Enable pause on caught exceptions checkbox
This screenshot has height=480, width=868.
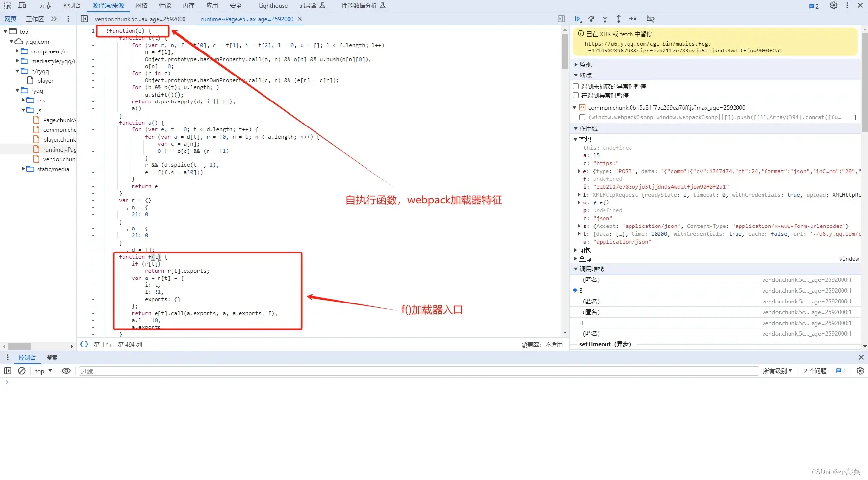pyautogui.click(x=576, y=95)
